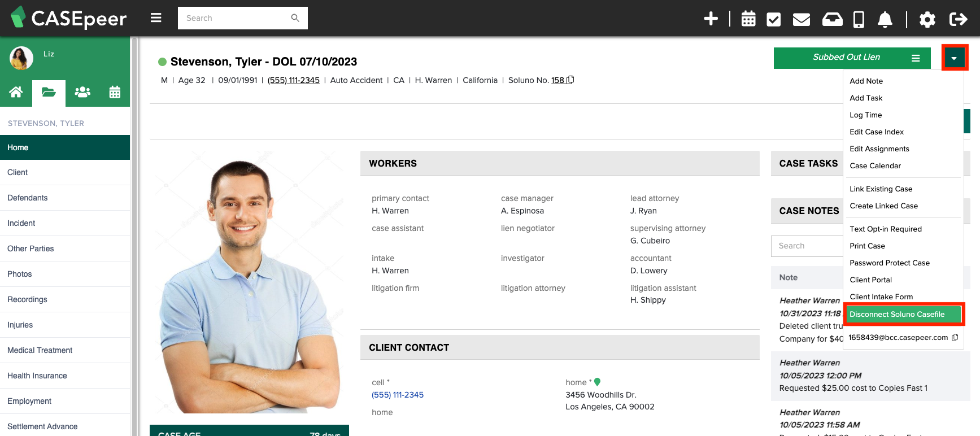
Task: Select Add Task from the menu
Action: coord(866,98)
